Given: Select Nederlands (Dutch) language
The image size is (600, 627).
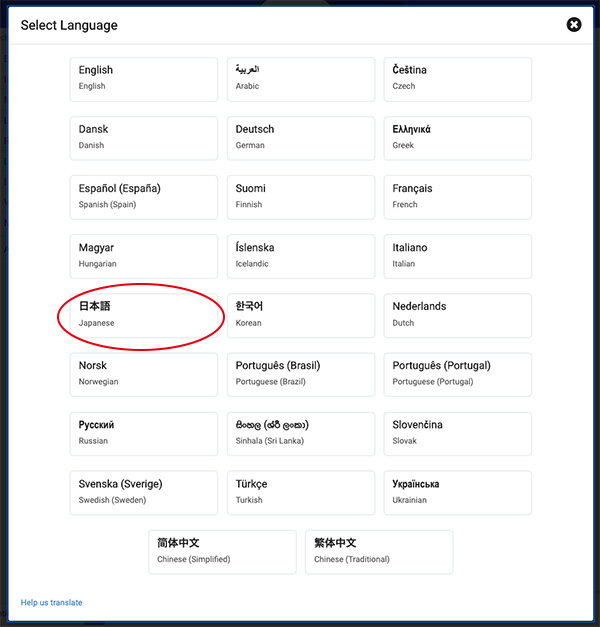Looking at the screenshot, I should [x=458, y=315].
